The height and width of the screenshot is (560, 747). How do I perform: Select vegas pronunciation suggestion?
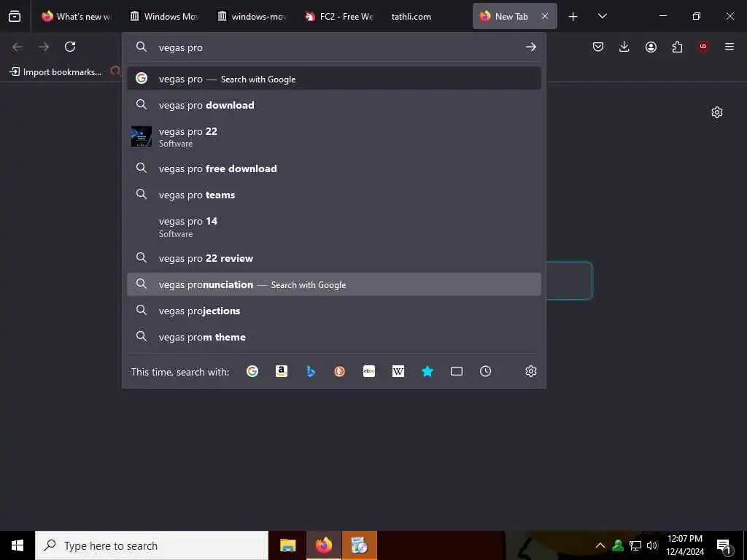[x=334, y=284]
